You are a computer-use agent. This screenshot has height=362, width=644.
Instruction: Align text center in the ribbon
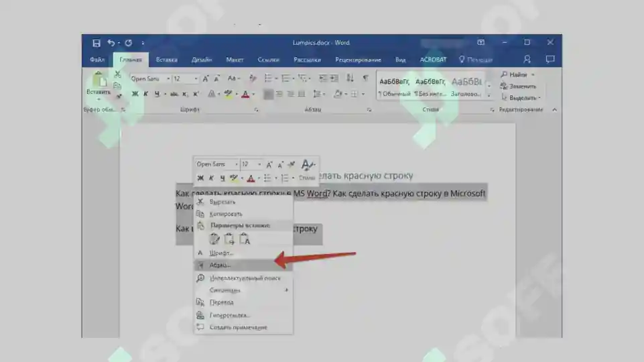click(279, 95)
